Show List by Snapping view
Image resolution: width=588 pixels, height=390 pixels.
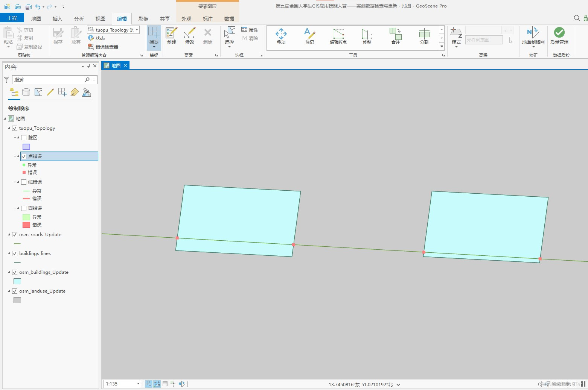pyautogui.click(x=62, y=93)
